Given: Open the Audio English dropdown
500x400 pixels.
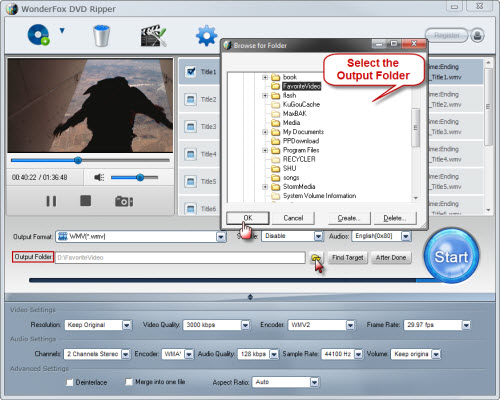Looking at the screenshot, I should [x=406, y=236].
